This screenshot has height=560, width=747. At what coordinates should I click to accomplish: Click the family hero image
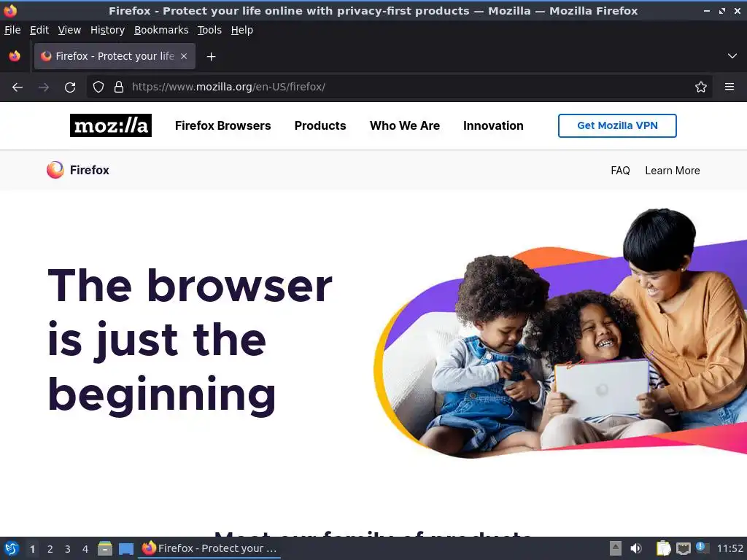click(560, 333)
